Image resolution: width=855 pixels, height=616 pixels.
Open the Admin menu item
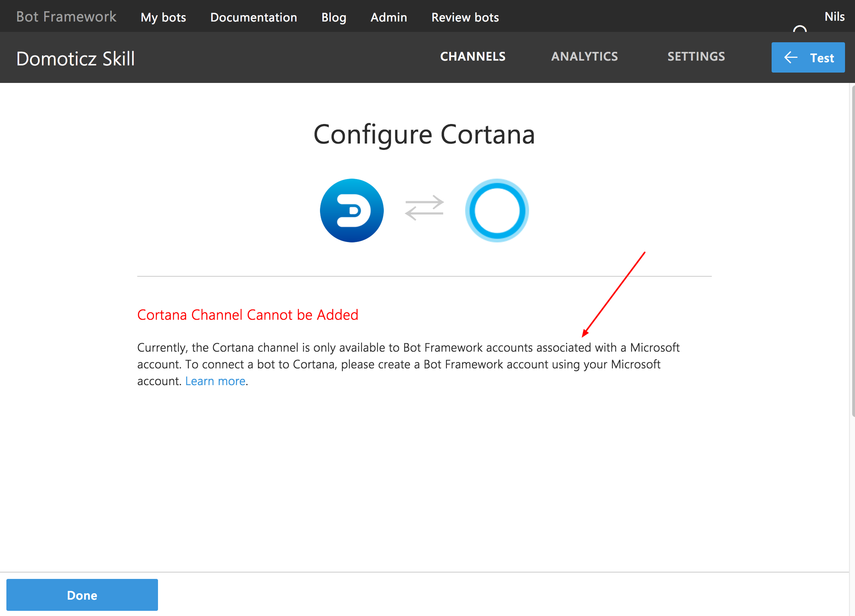(389, 17)
